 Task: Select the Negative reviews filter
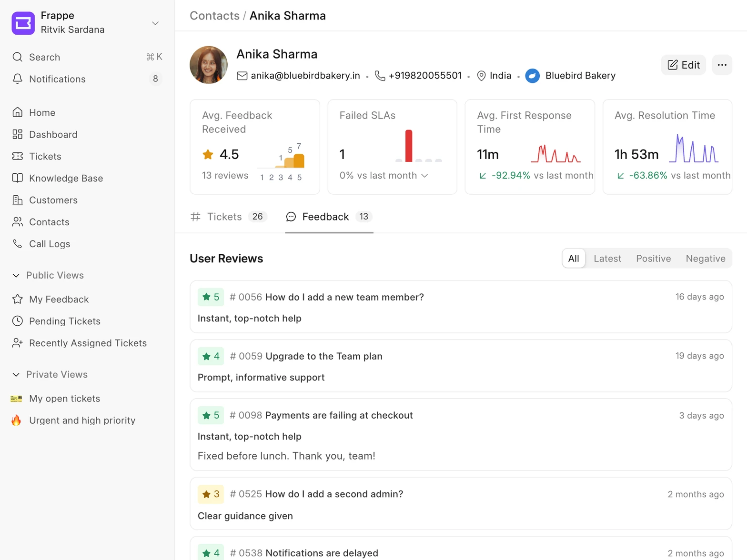[x=706, y=258]
